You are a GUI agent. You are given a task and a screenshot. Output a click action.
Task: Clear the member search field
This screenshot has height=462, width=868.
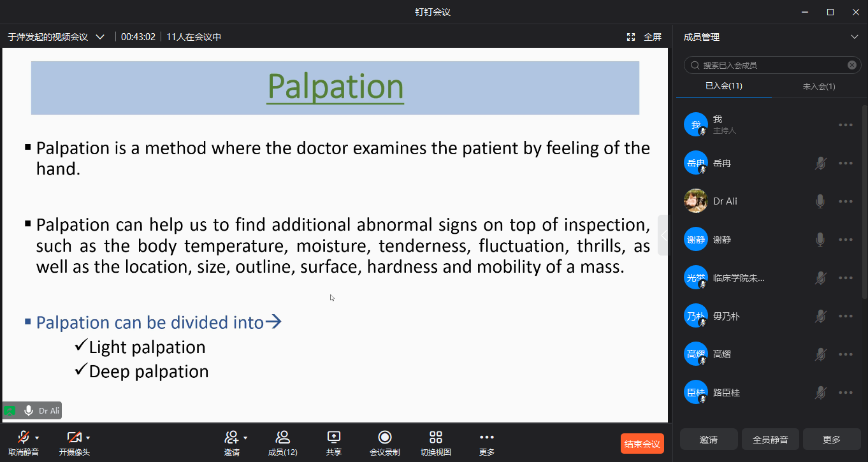pyautogui.click(x=852, y=65)
